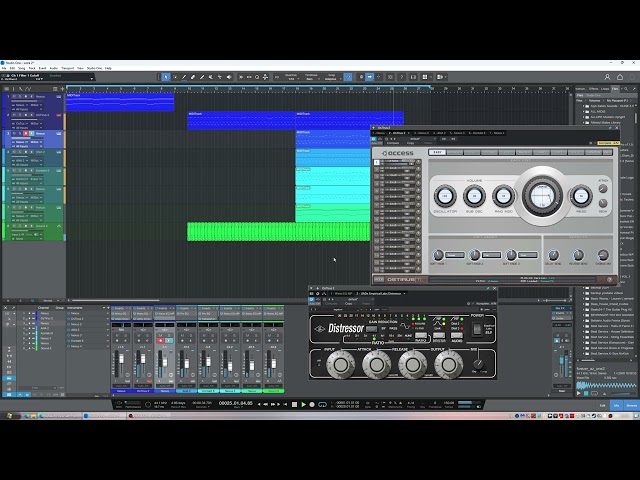Solo the third mixer channel
The height and width of the screenshot is (480, 640).
click(169, 336)
